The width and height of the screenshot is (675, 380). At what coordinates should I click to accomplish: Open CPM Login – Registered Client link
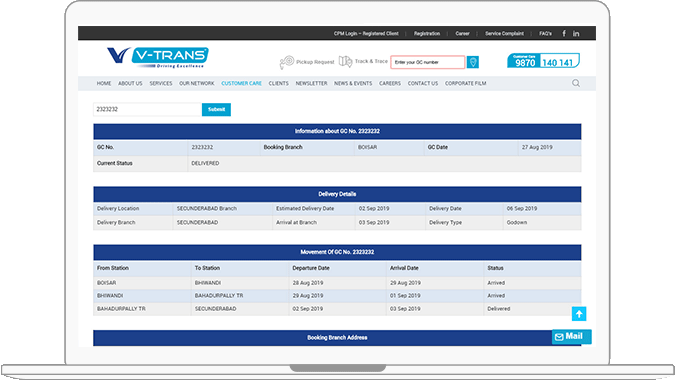pos(366,33)
